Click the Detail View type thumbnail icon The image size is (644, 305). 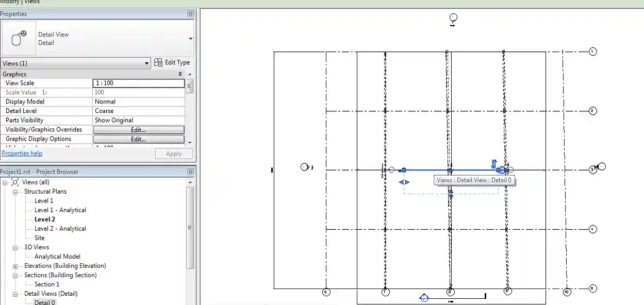pyautogui.click(x=19, y=38)
